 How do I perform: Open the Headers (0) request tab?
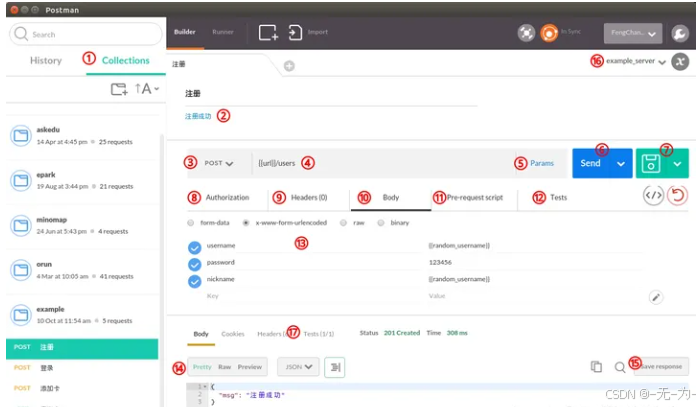coord(309,197)
